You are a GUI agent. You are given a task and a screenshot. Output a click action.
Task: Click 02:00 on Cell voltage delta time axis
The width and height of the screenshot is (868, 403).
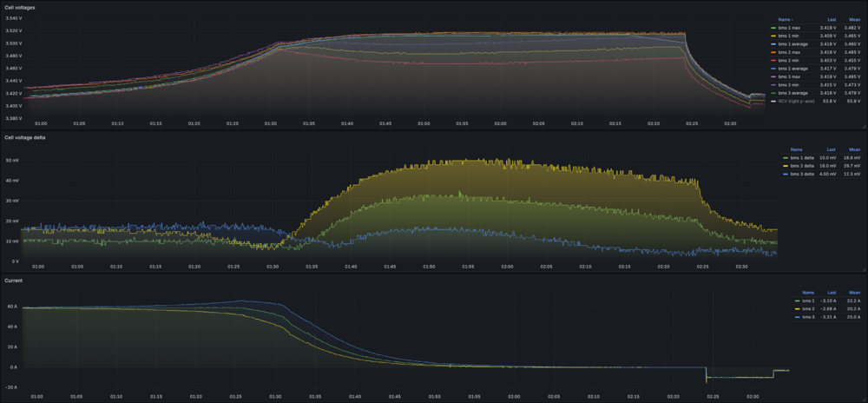point(507,267)
